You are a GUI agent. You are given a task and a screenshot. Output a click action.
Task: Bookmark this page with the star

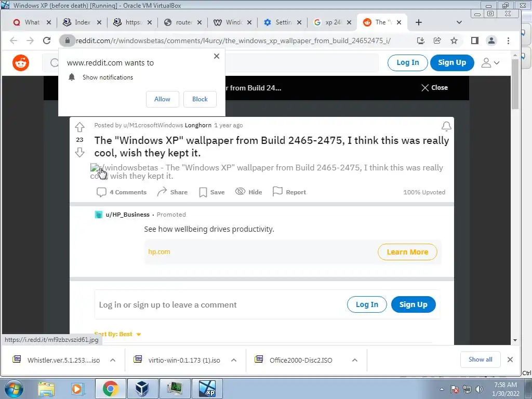[454, 41]
